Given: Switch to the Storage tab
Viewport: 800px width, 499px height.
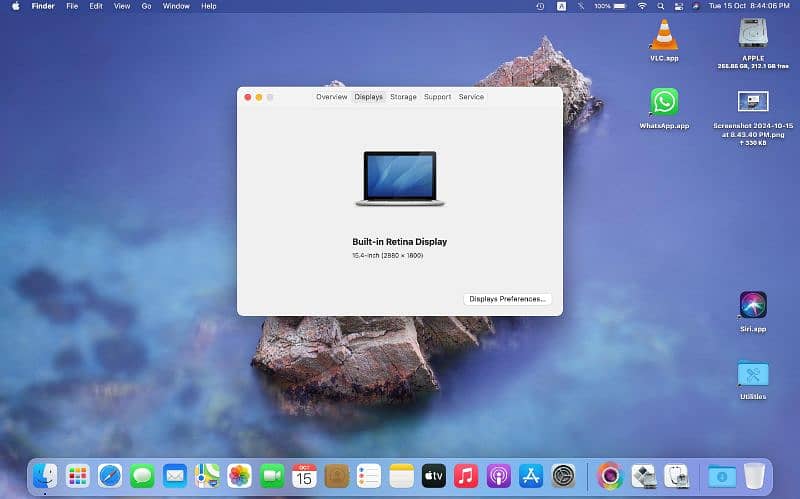Looking at the screenshot, I should 403,97.
